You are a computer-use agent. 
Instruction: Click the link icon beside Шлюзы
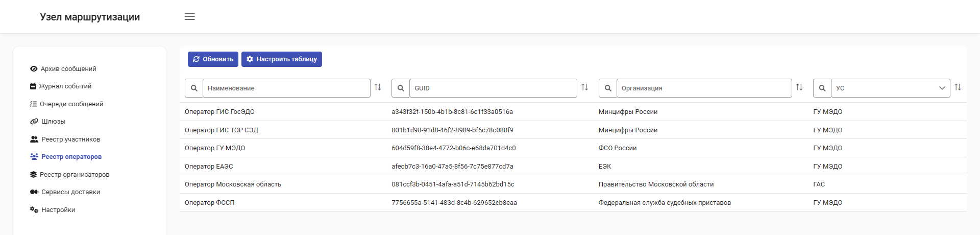point(34,122)
